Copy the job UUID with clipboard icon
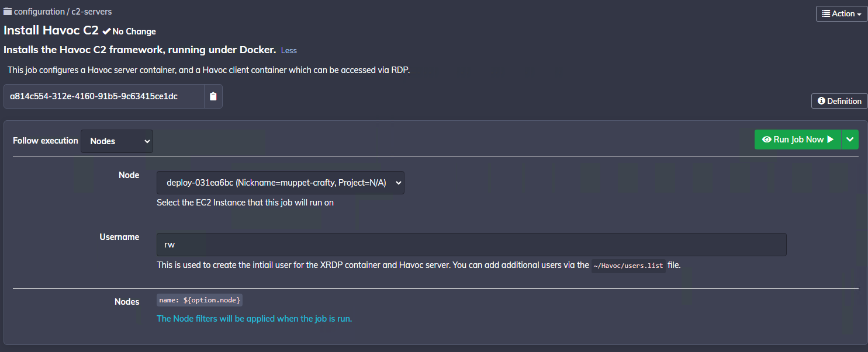The height and width of the screenshot is (352, 868). coord(213,96)
